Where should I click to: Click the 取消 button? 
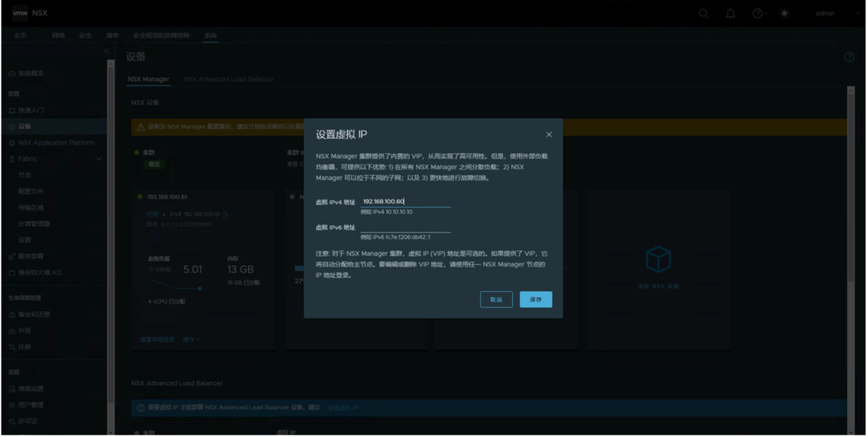[496, 299]
